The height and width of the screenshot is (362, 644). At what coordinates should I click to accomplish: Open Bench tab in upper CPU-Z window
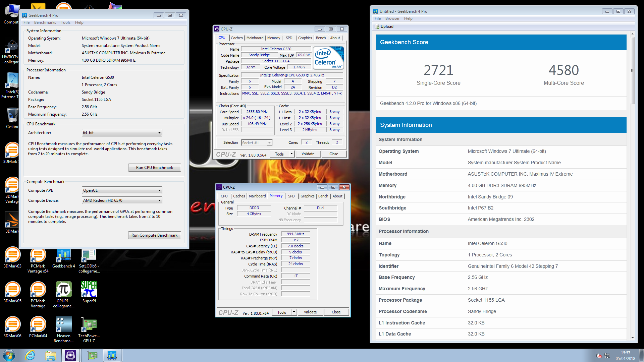coord(321,38)
